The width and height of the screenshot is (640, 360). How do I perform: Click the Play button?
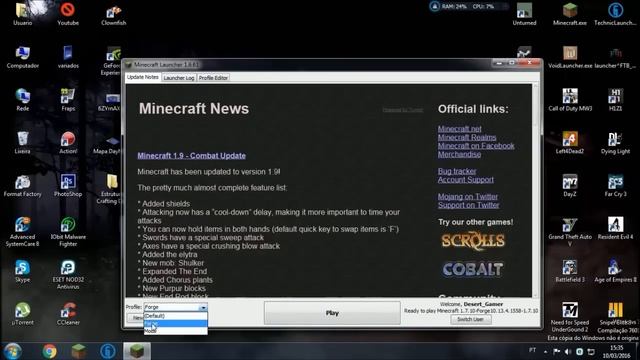click(x=332, y=313)
